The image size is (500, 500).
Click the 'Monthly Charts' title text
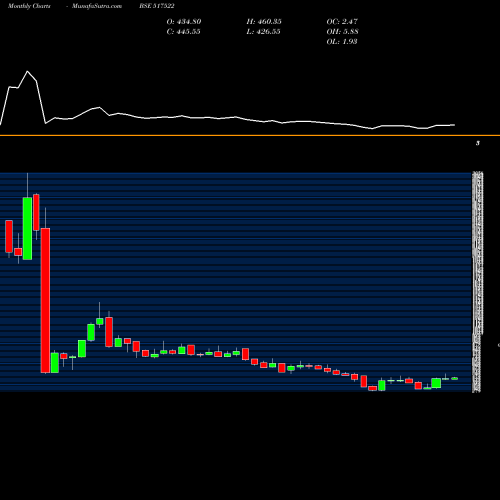pos(29,6)
